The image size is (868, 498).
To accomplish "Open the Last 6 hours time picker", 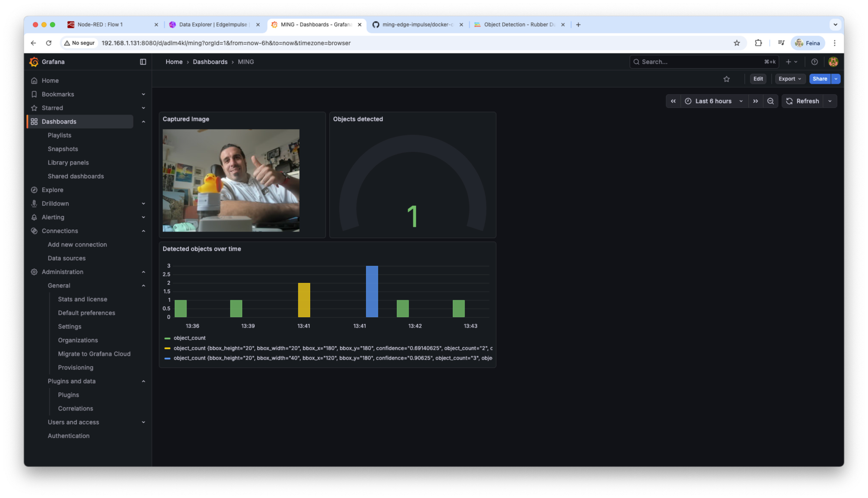I will (x=714, y=101).
